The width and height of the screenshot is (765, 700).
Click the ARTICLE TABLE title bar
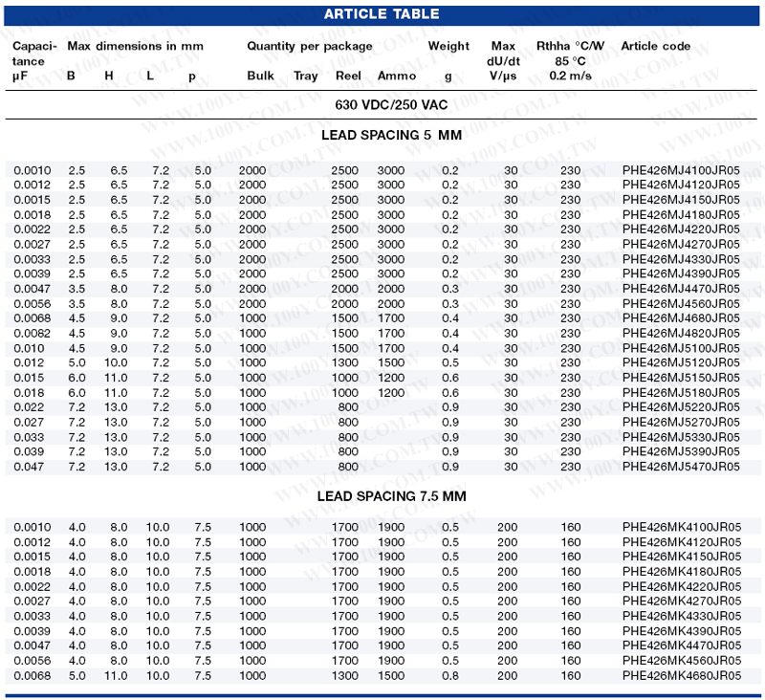coord(382,14)
